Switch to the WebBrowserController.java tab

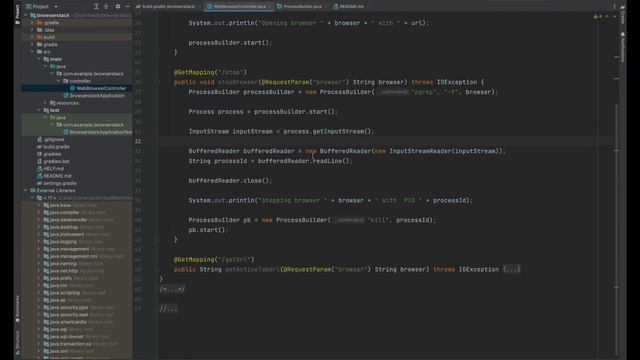coord(239,7)
